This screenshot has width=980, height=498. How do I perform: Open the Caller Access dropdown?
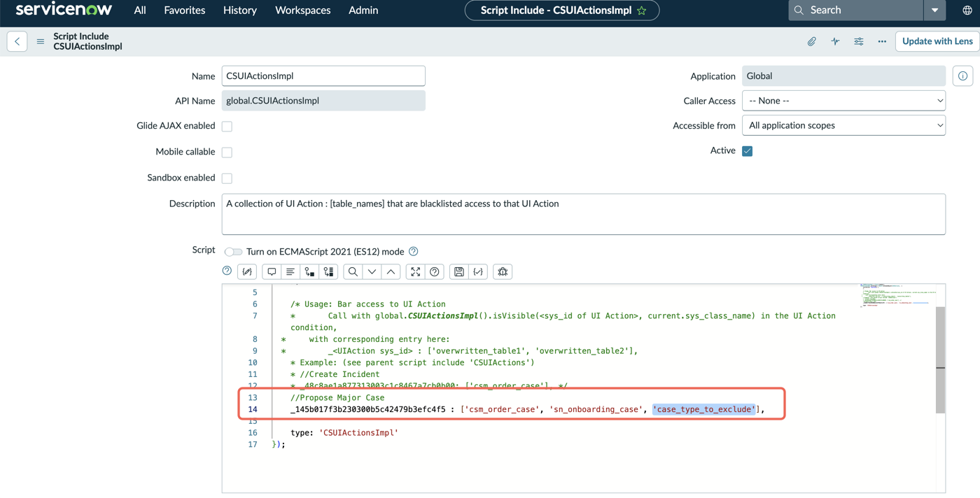tap(843, 101)
